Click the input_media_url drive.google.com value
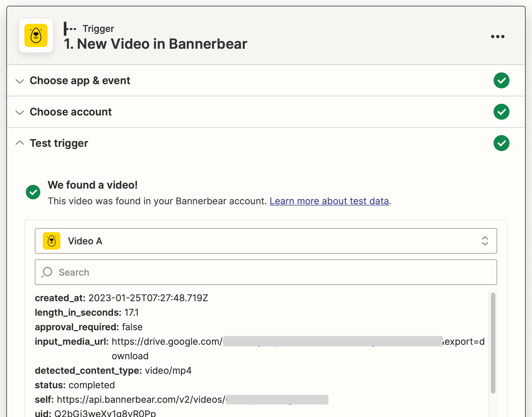This screenshot has width=532, height=417. pos(298,349)
